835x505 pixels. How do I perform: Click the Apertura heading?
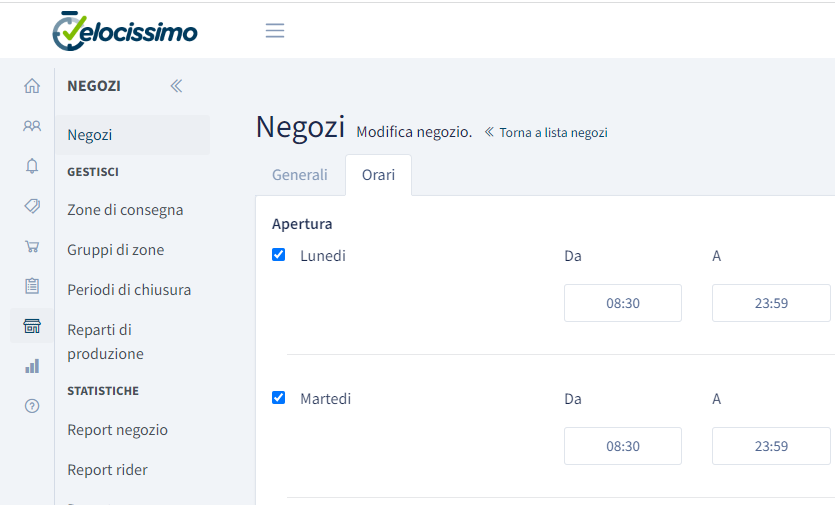(x=302, y=224)
